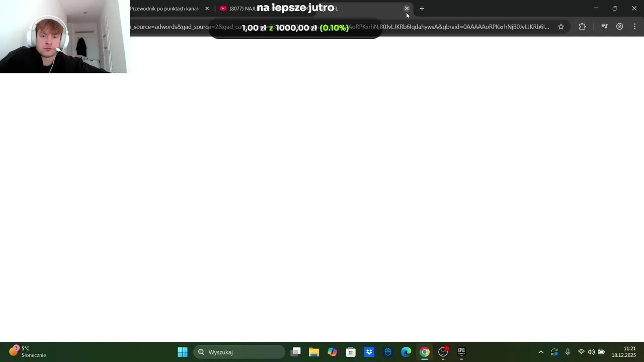
Task: Open the clock showing 11:21 18.12.2025
Action: click(624, 352)
